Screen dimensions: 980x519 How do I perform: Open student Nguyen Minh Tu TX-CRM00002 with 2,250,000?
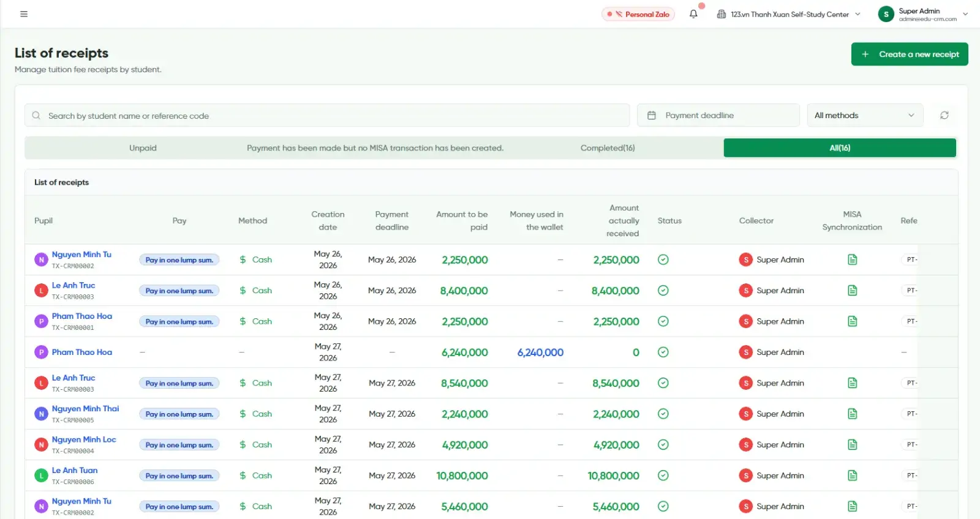click(x=81, y=254)
